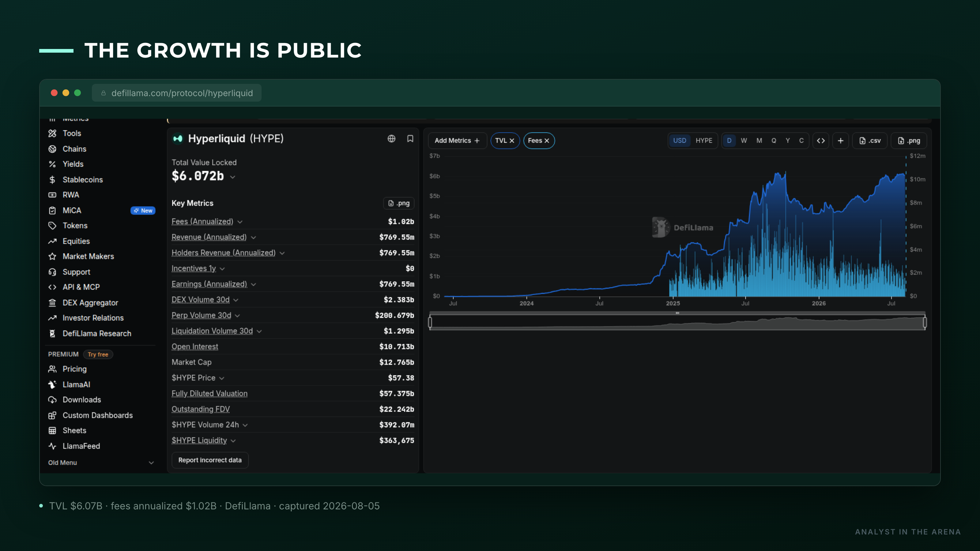Open Stablecoins in sidebar menu
Viewport: 980px width, 551px height.
point(83,179)
